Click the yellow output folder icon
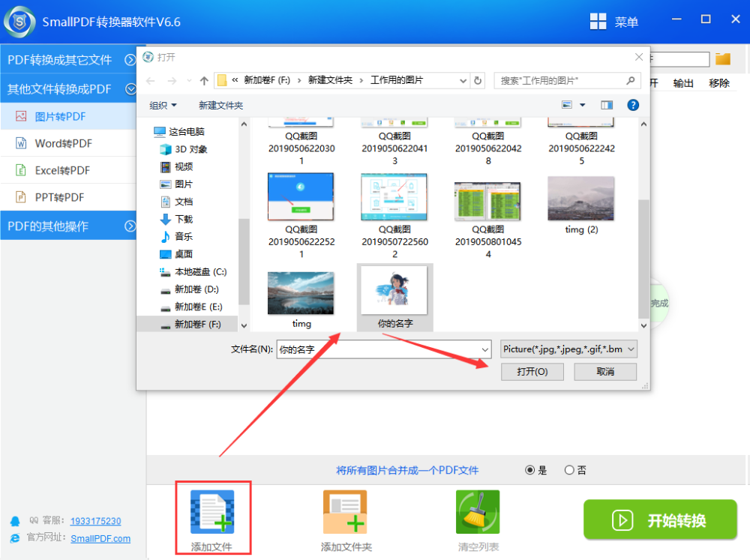 pos(723,59)
